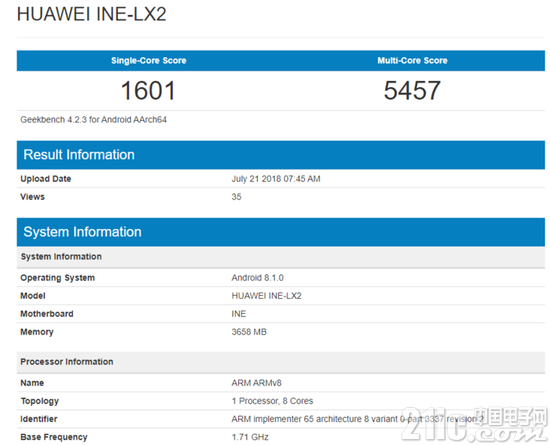
Task: Click the 1 Processor, 8 Cores value
Action: (272, 401)
